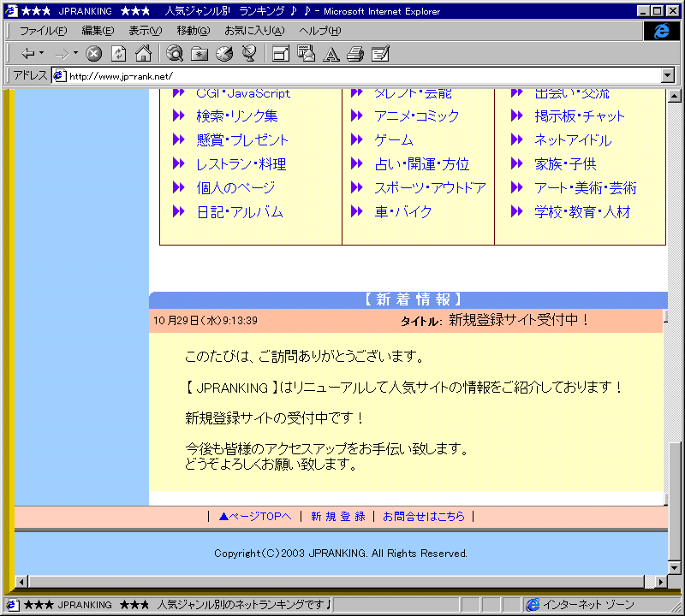Click the page icon in address bar
Screen dimensions: 685x616
coord(59,76)
